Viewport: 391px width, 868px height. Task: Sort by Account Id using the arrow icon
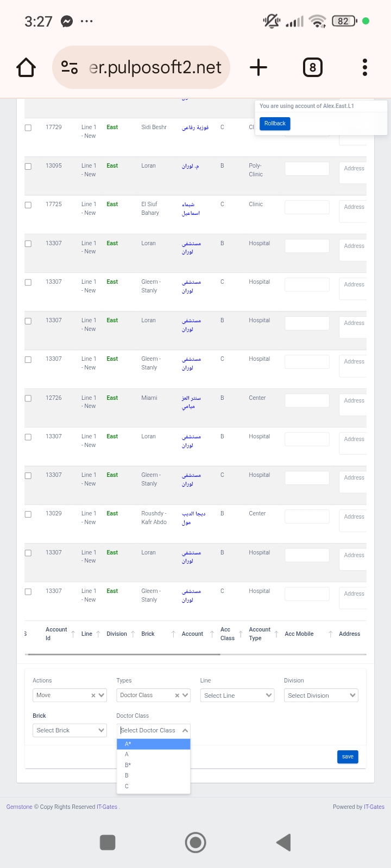[73, 634]
